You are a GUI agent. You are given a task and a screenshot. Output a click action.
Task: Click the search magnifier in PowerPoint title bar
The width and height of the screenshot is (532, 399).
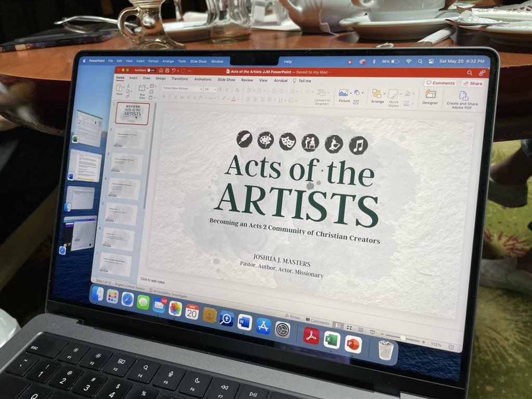tap(470, 73)
